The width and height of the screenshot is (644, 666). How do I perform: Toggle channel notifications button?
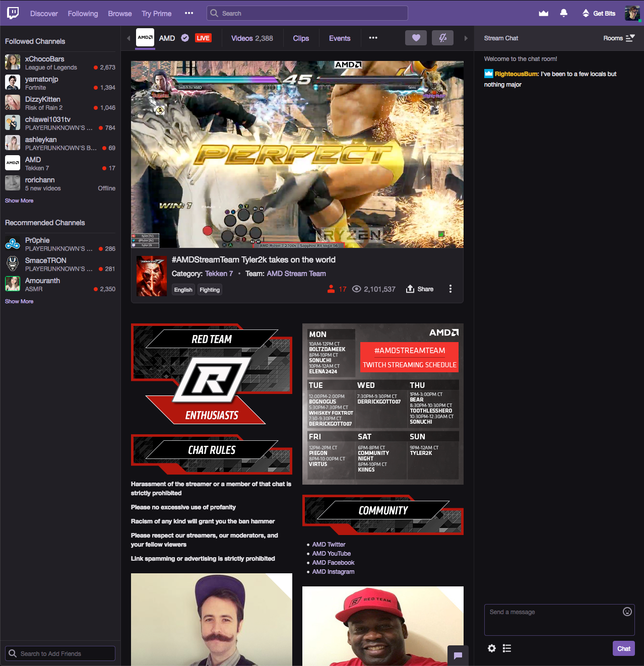(x=442, y=38)
